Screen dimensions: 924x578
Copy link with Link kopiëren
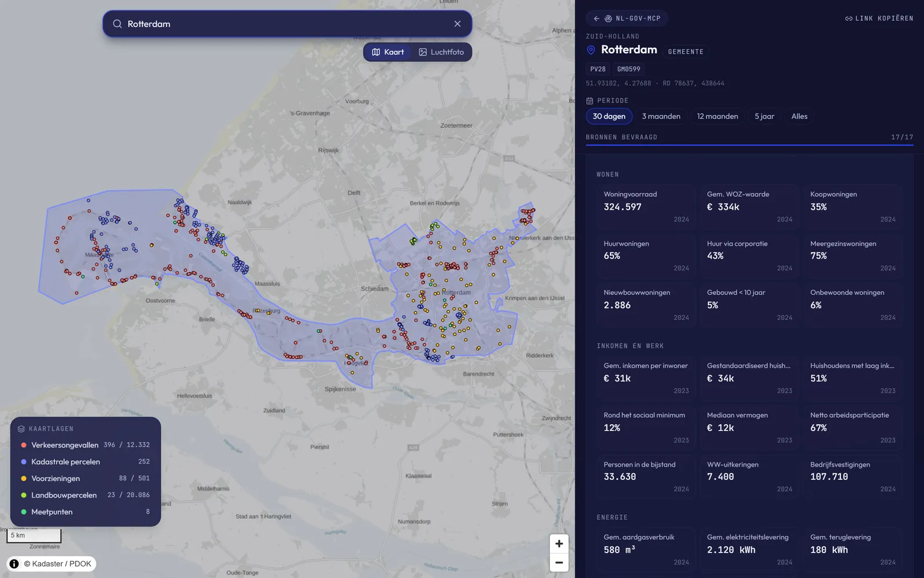pos(879,18)
